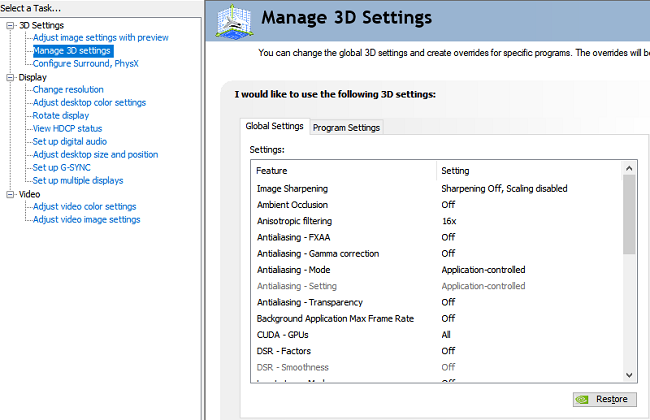
Task: Open Configure Surround, PhysX page
Action: (x=87, y=63)
